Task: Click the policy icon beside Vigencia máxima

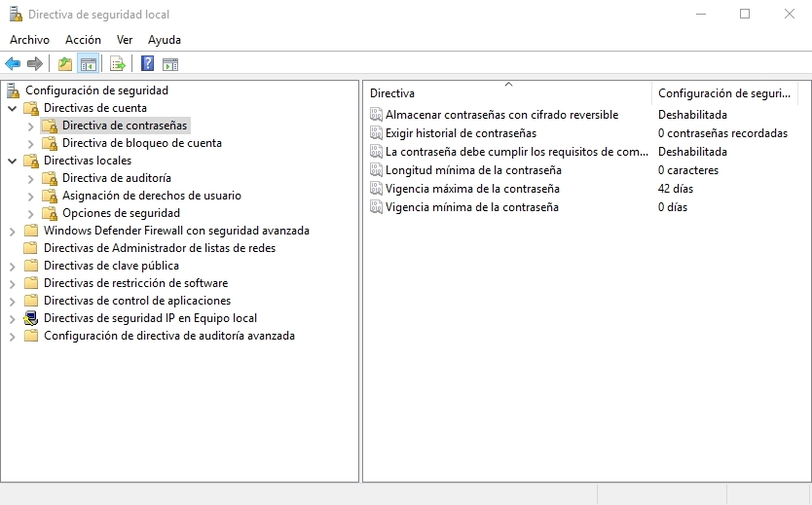Action: (376, 189)
